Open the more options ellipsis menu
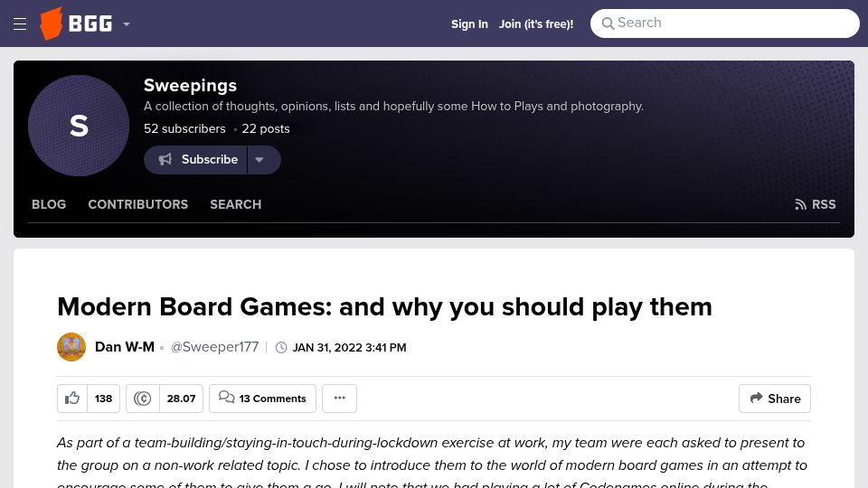This screenshot has height=488, width=868. point(339,399)
